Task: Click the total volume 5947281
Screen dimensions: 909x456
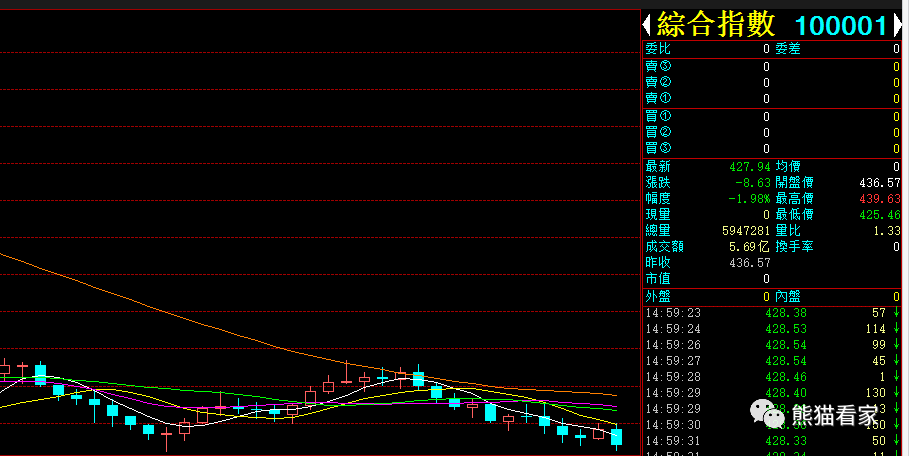Action: click(x=746, y=231)
